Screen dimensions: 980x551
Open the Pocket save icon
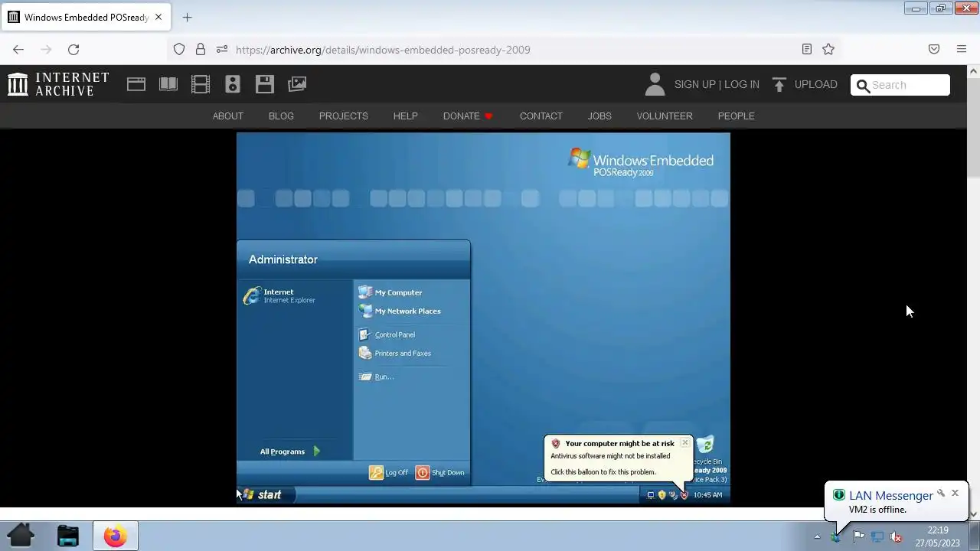point(934,49)
